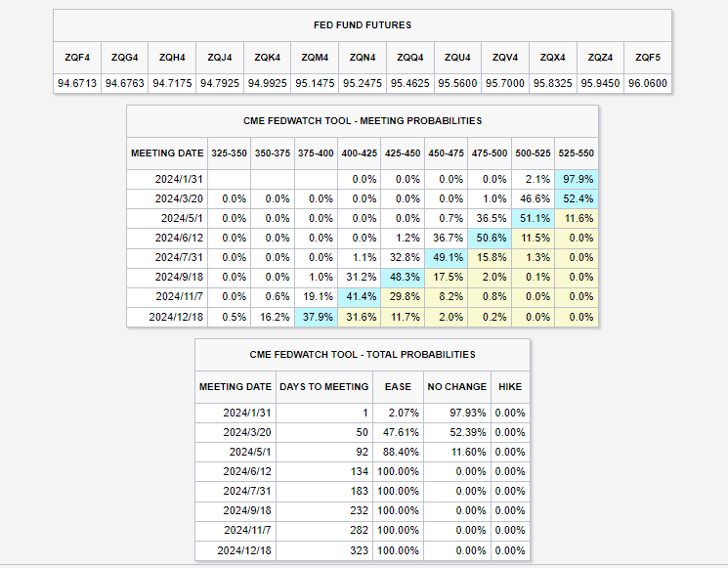The height and width of the screenshot is (568, 728).
Task: Click the HIKE column header
Action: click(x=510, y=387)
